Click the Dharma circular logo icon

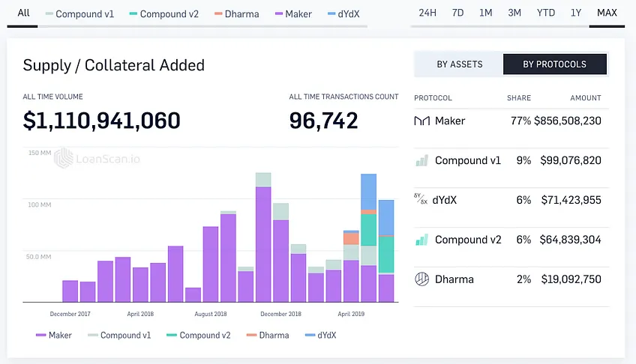tap(421, 279)
